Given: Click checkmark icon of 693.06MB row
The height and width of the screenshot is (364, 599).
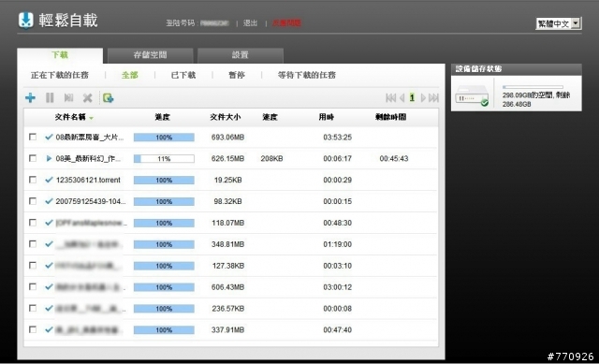Looking at the screenshot, I should click(x=49, y=137).
